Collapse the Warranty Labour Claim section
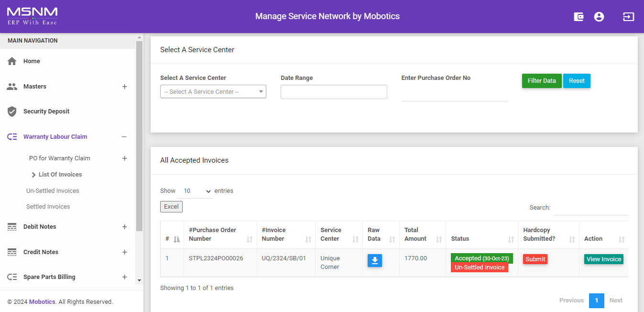Image resolution: width=644 pixels, height=312 pixels. [x=124, y=137]
